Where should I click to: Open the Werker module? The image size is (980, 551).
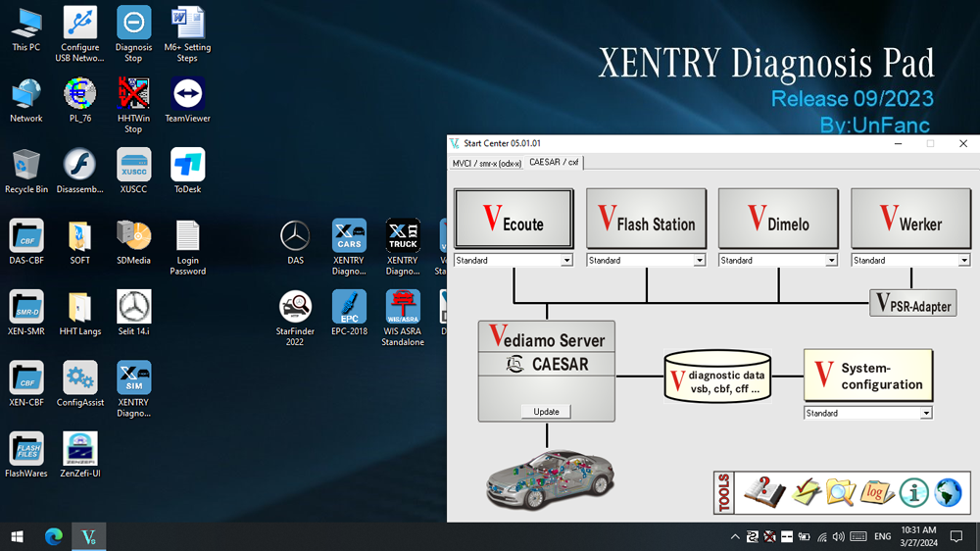[910, 219]
